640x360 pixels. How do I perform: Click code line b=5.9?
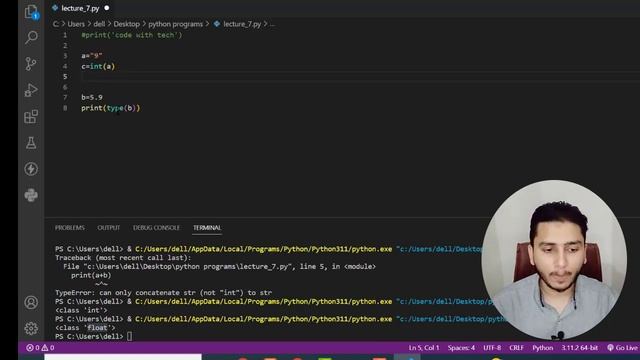92,97
